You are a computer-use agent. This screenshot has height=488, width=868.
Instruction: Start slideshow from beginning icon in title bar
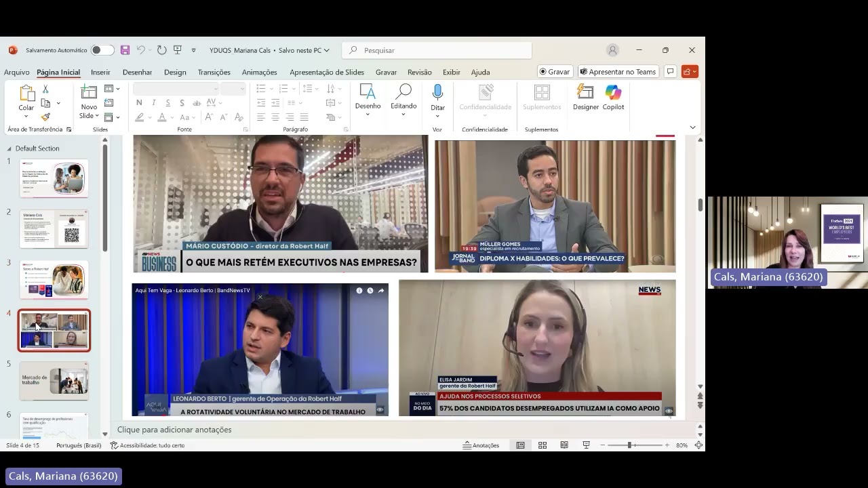pos(178,50)
